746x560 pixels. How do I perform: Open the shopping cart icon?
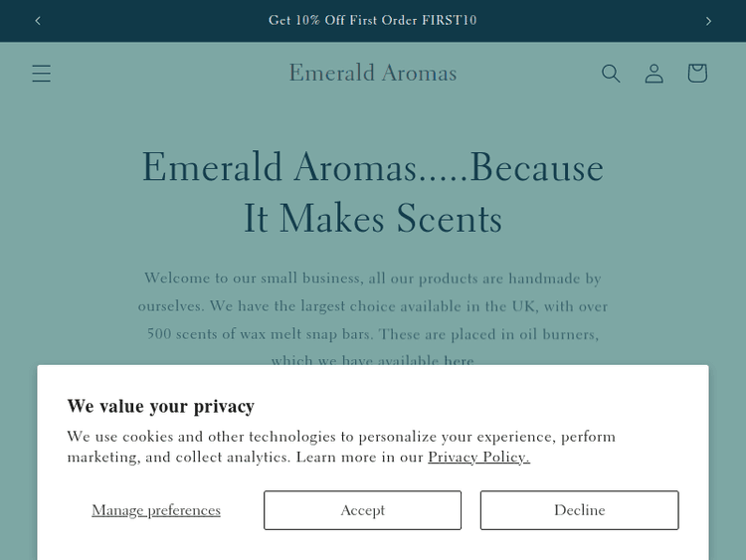tap(697, 74)
